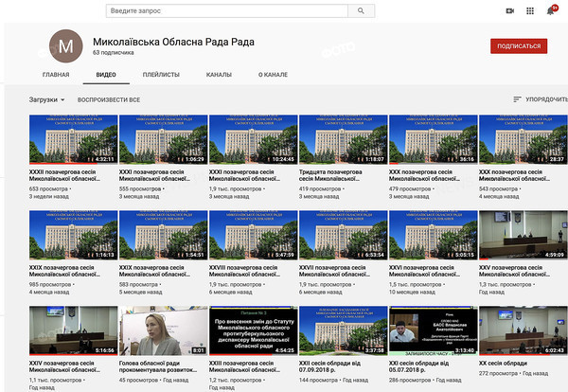Screen dimensions: 568x392
Task: Open the Голова обласної ради video thumbnail
Action: pyautogui.click(x=162, y=330)
